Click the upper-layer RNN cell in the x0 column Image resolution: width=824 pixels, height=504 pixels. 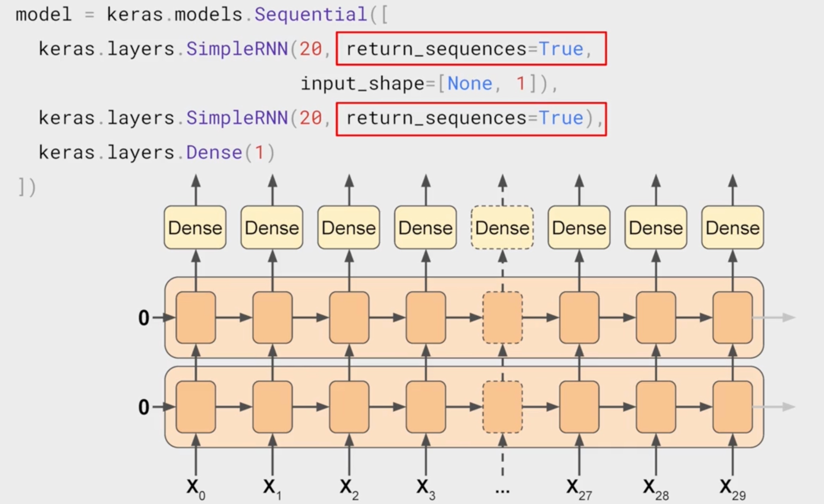point(196,318)
